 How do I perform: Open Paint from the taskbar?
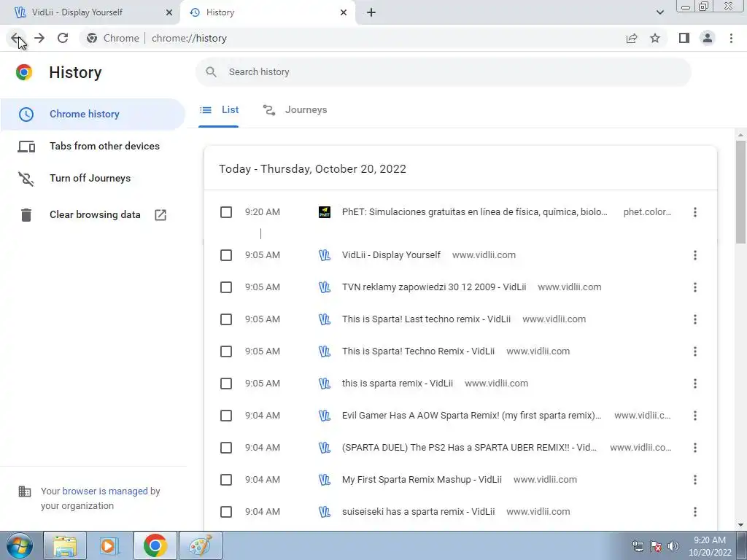pos(200,545)
